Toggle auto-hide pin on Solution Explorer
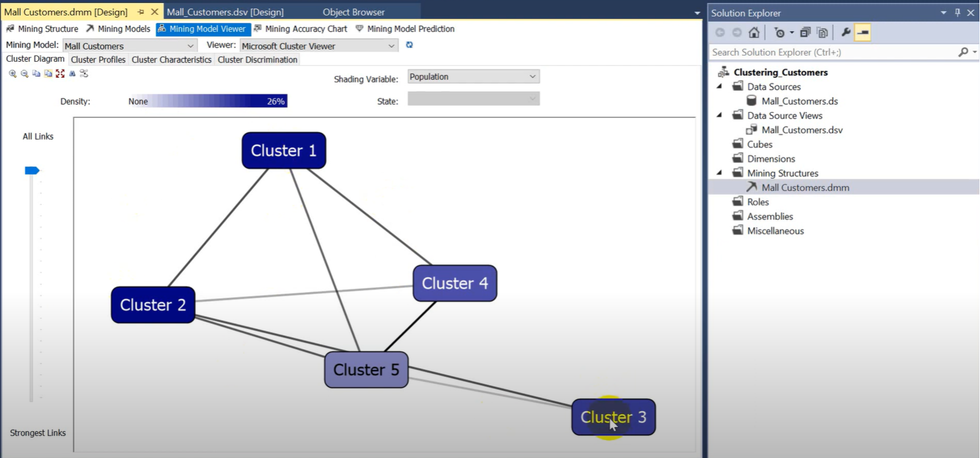 [958, 13]
